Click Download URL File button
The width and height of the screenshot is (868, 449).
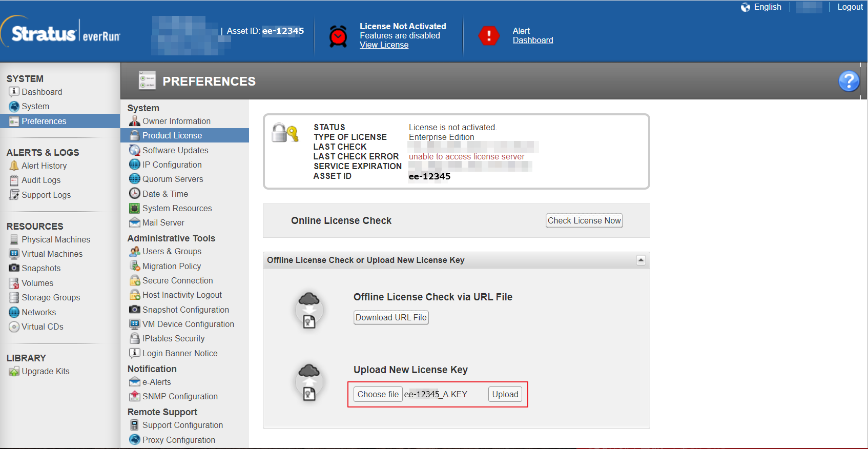pos(391,317)
